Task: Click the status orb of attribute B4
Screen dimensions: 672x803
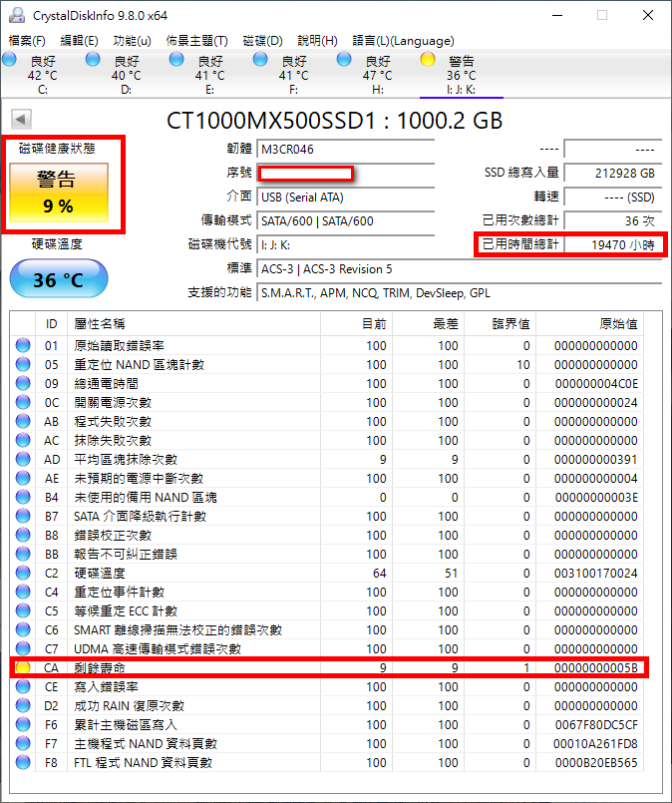Action: click(x=23, y=497)
